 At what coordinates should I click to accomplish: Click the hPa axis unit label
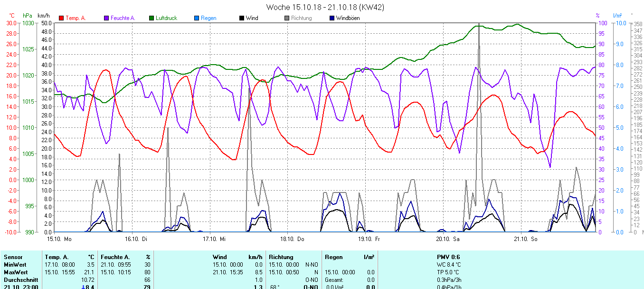(28, 16)
